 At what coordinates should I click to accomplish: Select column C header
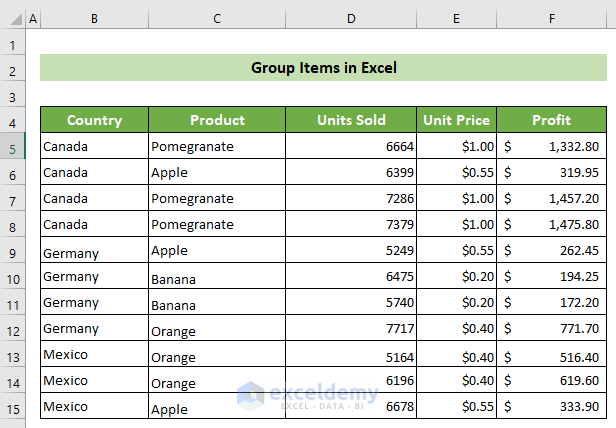click(217, 18)
